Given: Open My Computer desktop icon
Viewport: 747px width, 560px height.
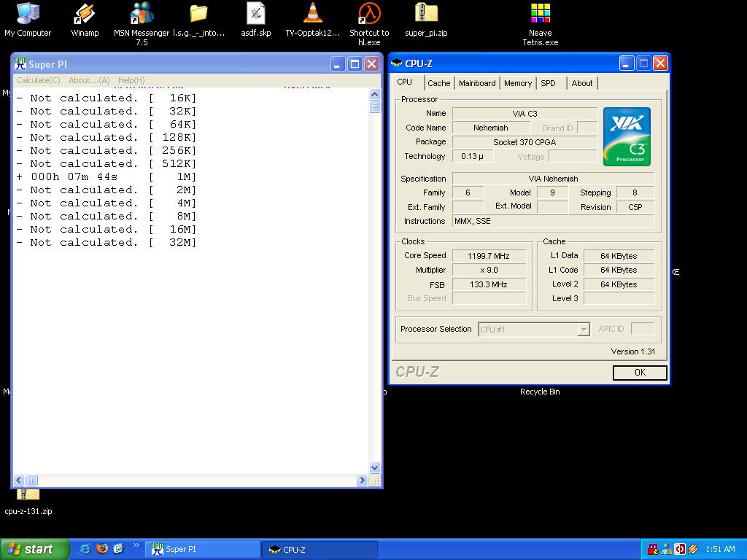Looking at the screenshot, I should pos(28,20).
